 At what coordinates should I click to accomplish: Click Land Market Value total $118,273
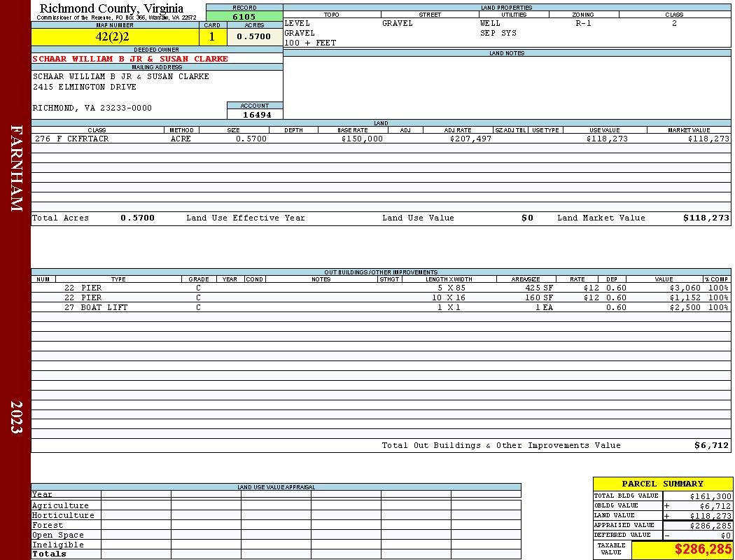point(706,218)
